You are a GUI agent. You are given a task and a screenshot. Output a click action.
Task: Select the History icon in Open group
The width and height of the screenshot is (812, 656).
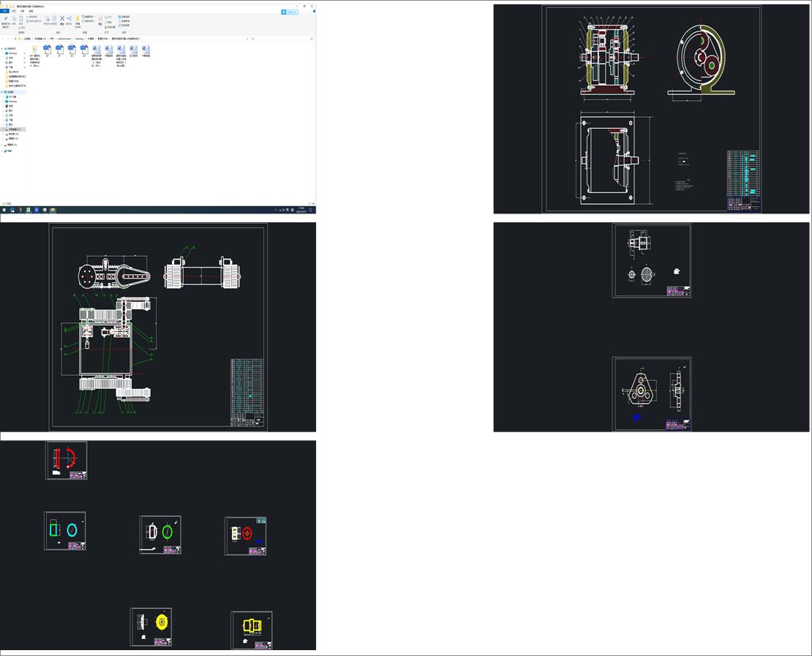point(110,27)
